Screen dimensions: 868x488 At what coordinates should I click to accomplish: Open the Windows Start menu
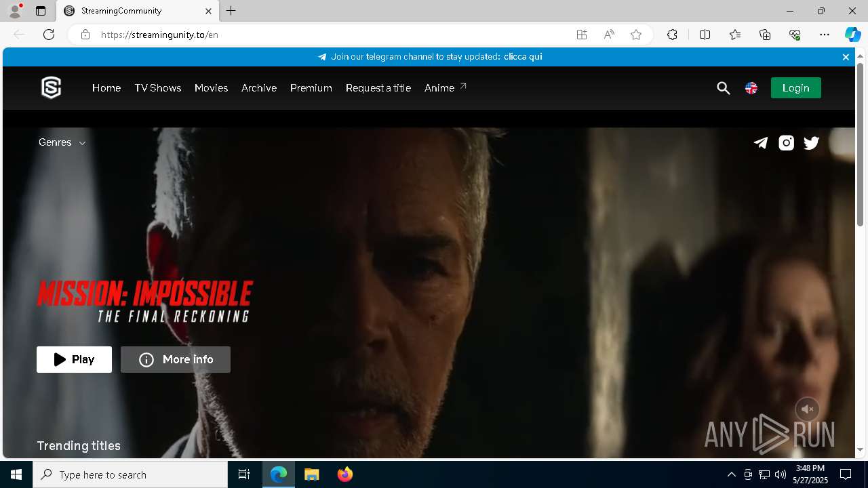[x=16, y=474]
